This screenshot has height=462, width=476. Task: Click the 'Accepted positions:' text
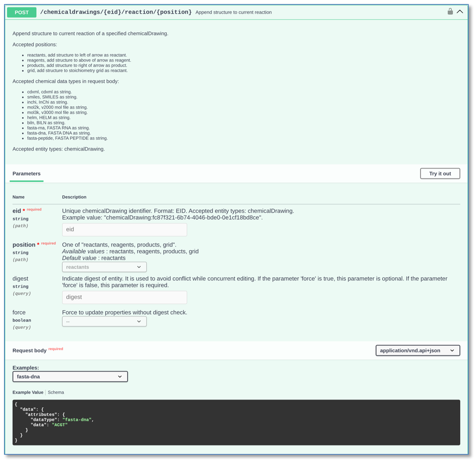pos(35,45)
